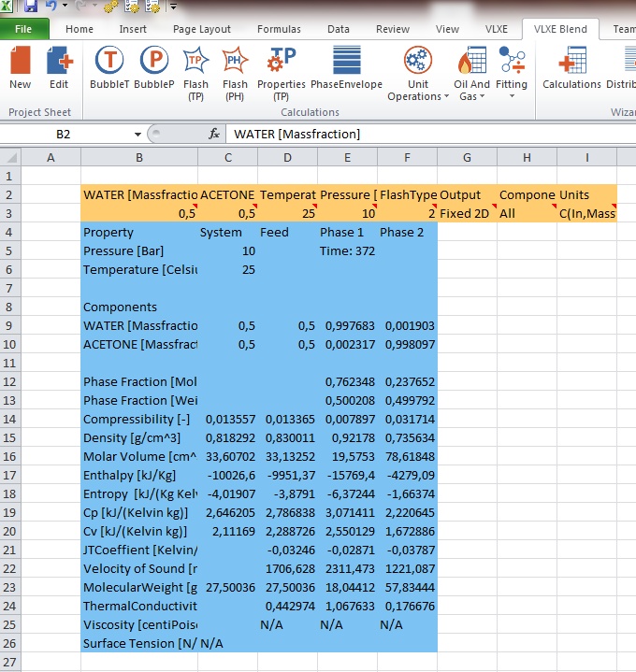
Task: Click the Edit project sheet icon
Action: click(x=59, y=61)
